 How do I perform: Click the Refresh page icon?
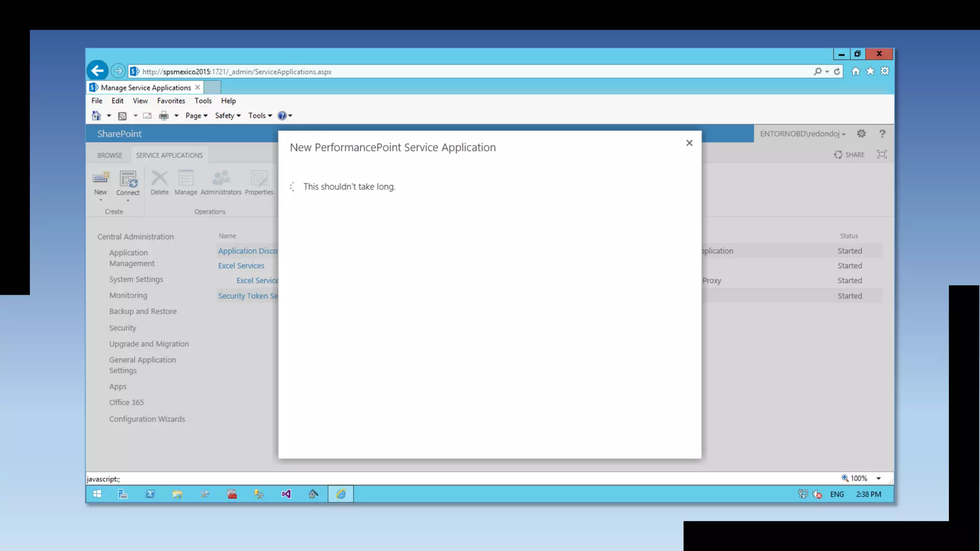(x=837, y=71)
